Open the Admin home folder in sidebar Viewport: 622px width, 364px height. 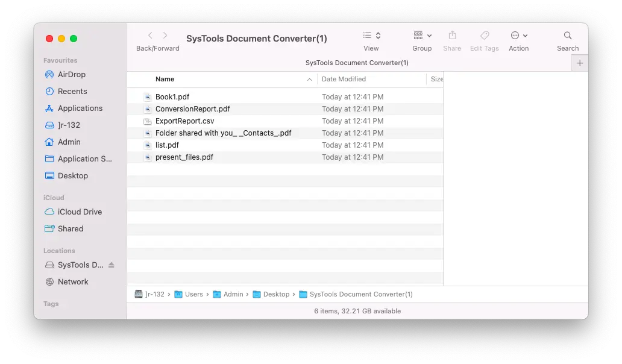pyautogui.click(x=69, y=142)
